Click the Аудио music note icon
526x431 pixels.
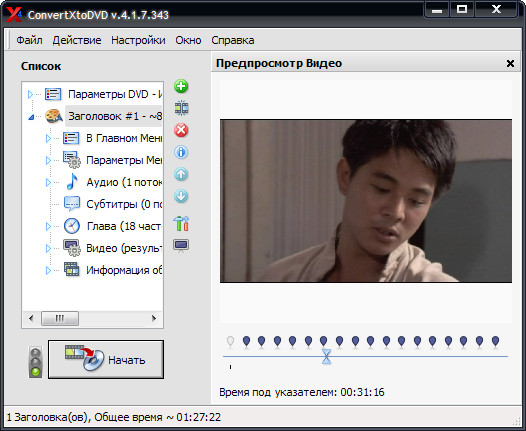pos(72,182)
